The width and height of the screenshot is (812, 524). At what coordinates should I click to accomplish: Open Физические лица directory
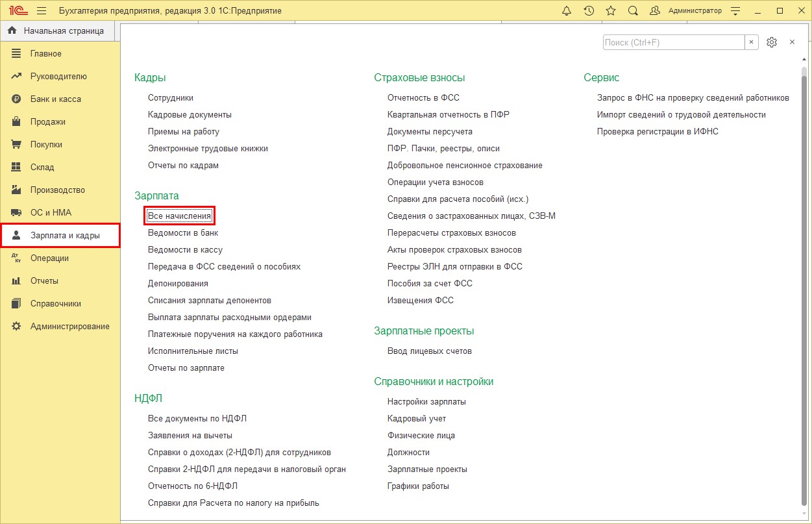[421, 436]
